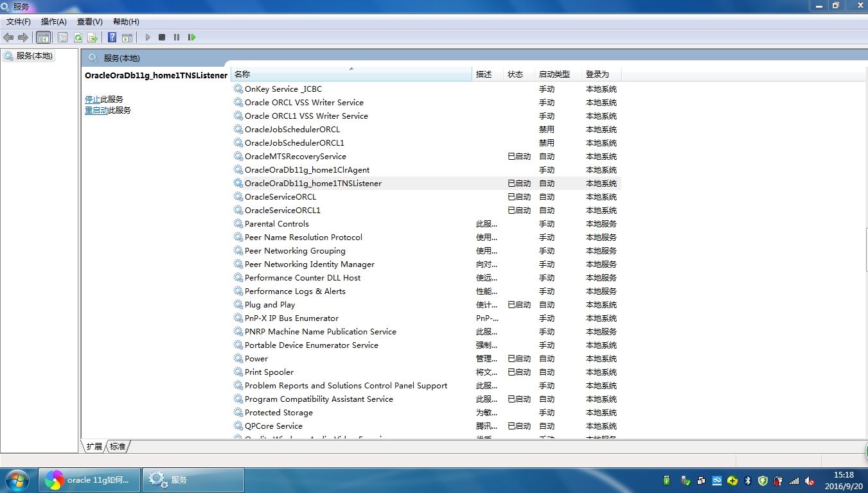Toggle the show/hide console tree toolbar icon
Screen dimensions: 868x493
tap(43, 37)
